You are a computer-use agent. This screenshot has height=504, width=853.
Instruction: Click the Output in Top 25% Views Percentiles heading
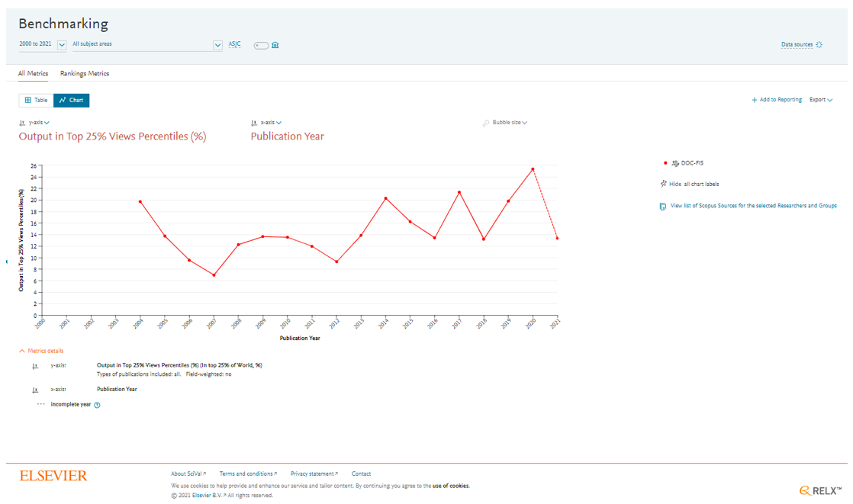click(x=113, y=136)
